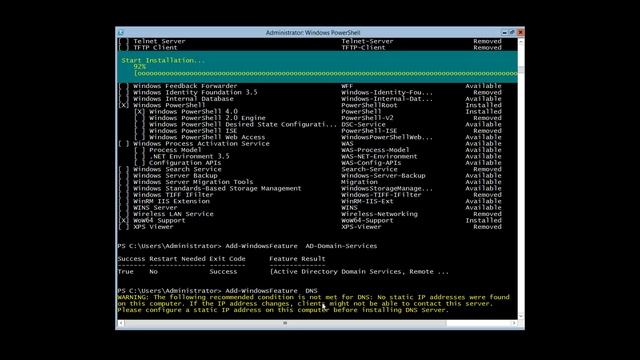The image size is (640, 360).
Task: Click 'Windows PowerShell ISE' display name
Action: click(193, 131)
